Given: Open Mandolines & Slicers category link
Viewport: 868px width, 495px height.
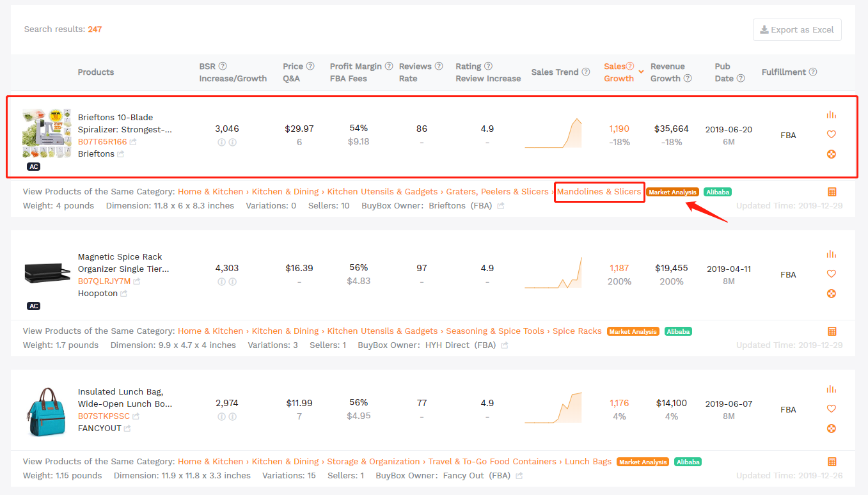Looking at the screenshot, I should pyautogui.click(x=599, y=191).
